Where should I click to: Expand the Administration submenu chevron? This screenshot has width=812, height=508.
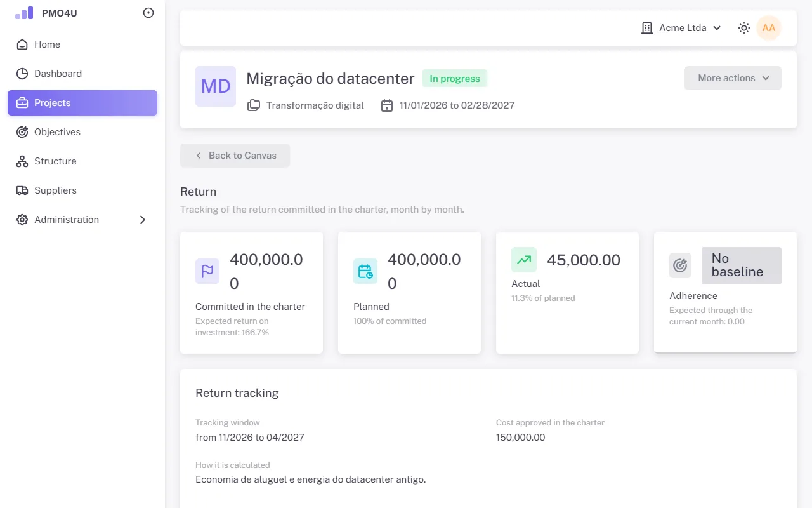(143, 220)
